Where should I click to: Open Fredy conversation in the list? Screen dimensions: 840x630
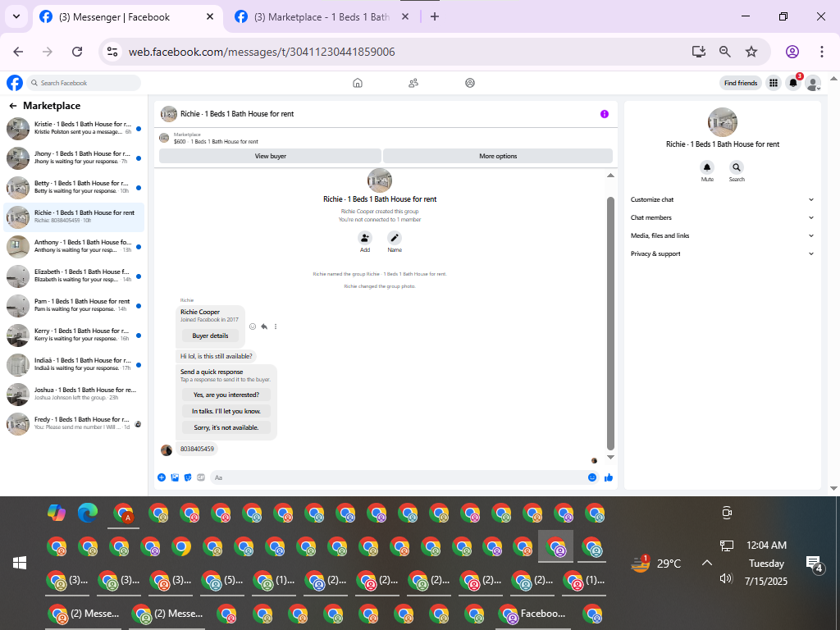74,424
